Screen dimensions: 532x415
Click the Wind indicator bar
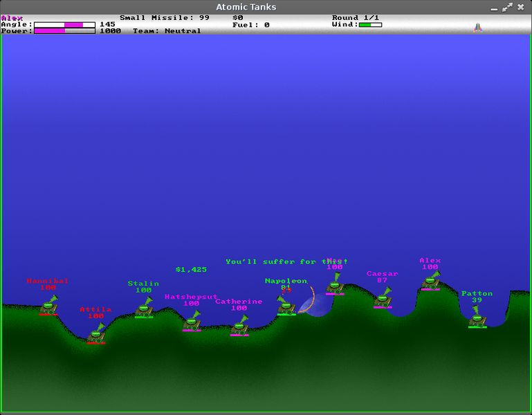[371, 25]
